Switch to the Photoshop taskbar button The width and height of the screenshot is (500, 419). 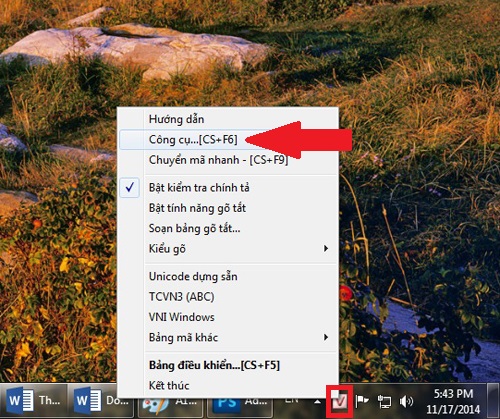click(241, 407)
